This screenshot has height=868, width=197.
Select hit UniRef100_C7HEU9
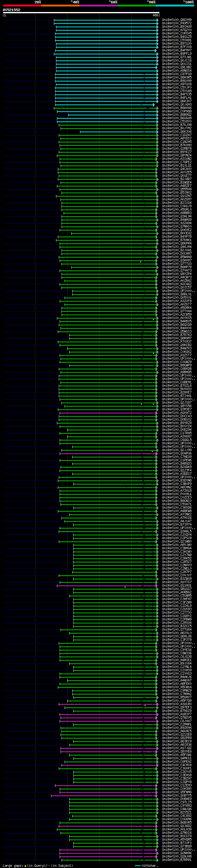click(177, 457)
